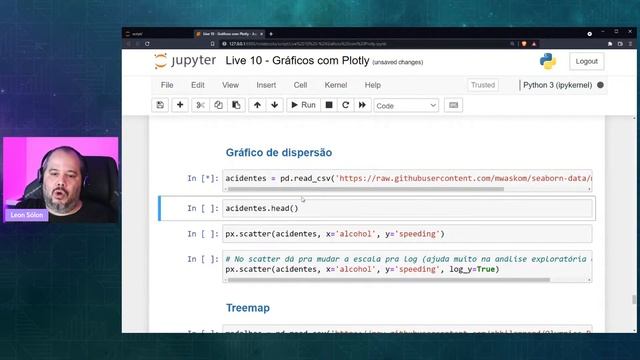Viewport: 640px width, 360px height.
Task: Click the Trusted notebook indicator
Action: 483,85
